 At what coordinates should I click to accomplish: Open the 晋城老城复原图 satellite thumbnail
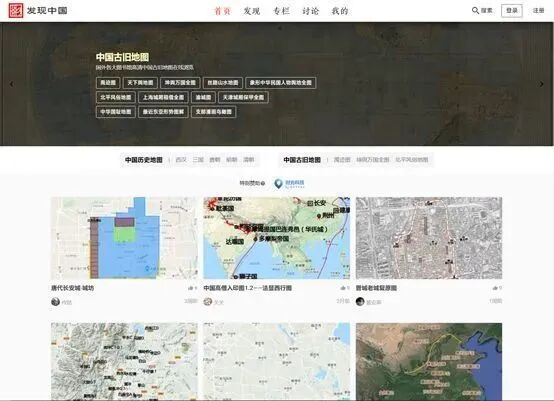click(x=429, y=238)
